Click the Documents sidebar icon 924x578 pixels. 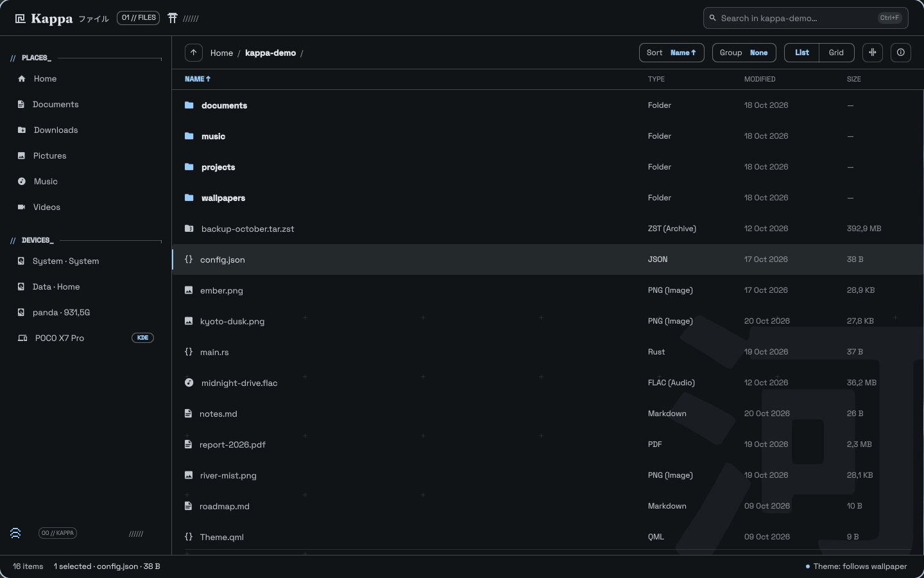21,105
